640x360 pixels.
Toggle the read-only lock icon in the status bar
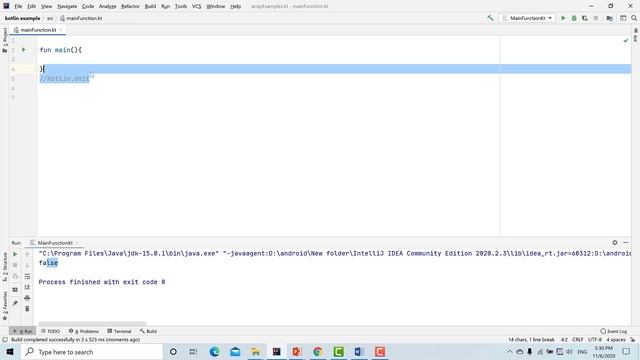pyautogui.click(x=632, y=340)
